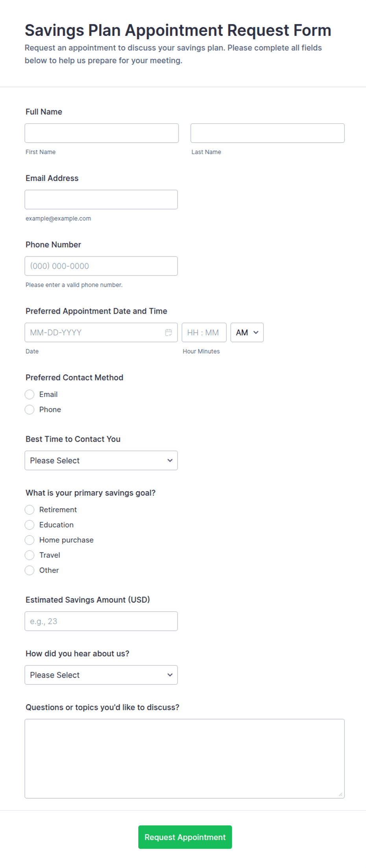Focus the Last Name field
This screenshot has height=868, width=366.
(x=268, y=133)
